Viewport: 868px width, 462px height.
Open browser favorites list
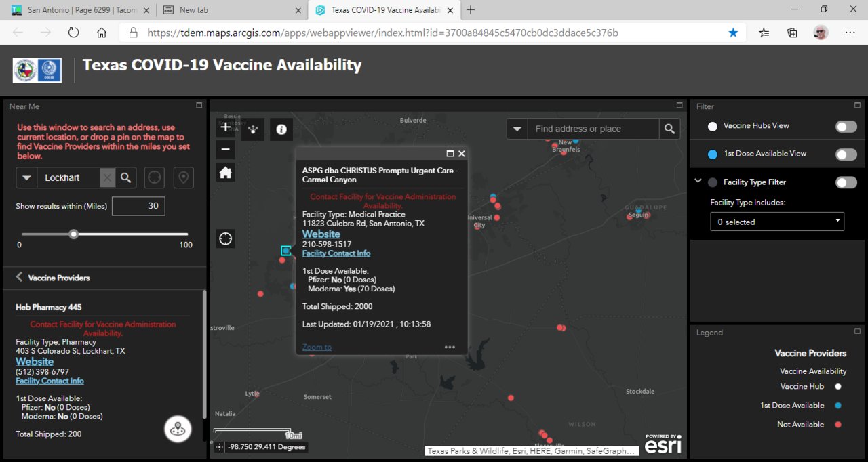pyautogui.click(x=764, y=33)
